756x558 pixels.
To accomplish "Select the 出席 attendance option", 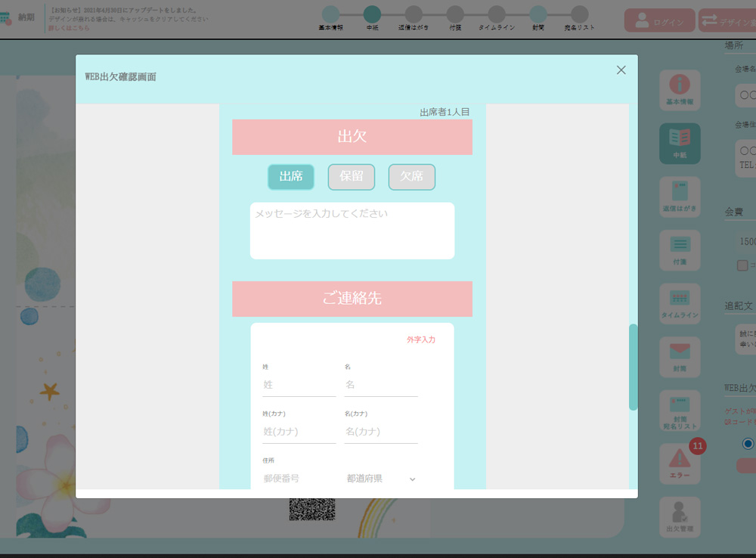I will pyautogui.click(x=291, y=176).
